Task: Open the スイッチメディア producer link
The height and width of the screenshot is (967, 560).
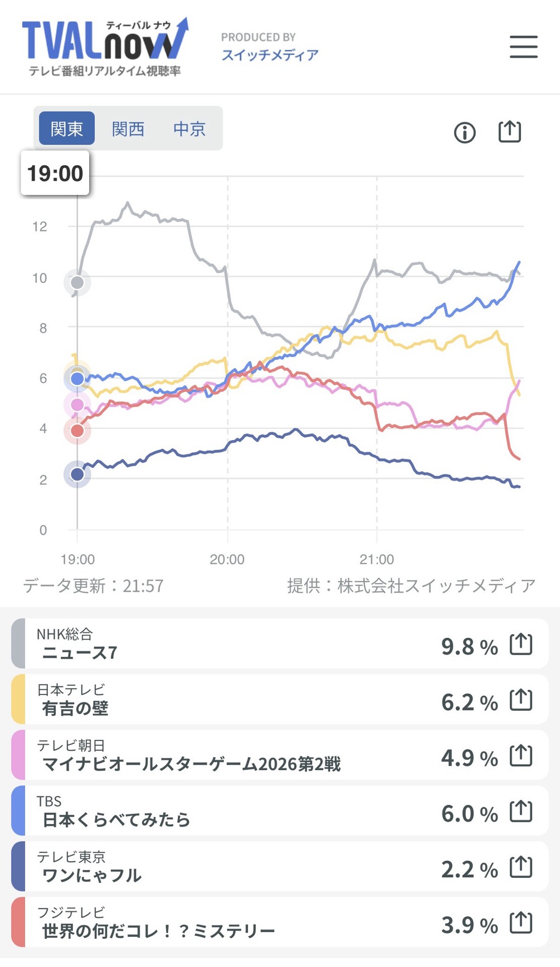Action: pos(270,55)
